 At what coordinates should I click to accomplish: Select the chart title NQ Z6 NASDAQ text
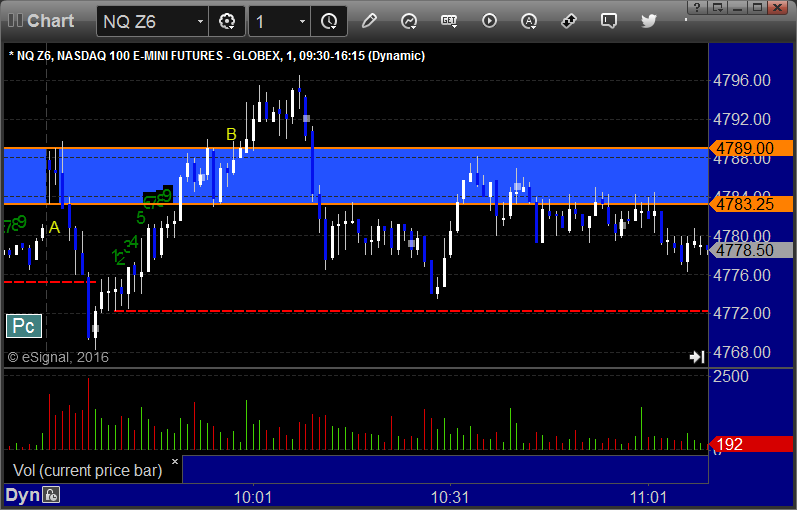(x=217, y=55)
